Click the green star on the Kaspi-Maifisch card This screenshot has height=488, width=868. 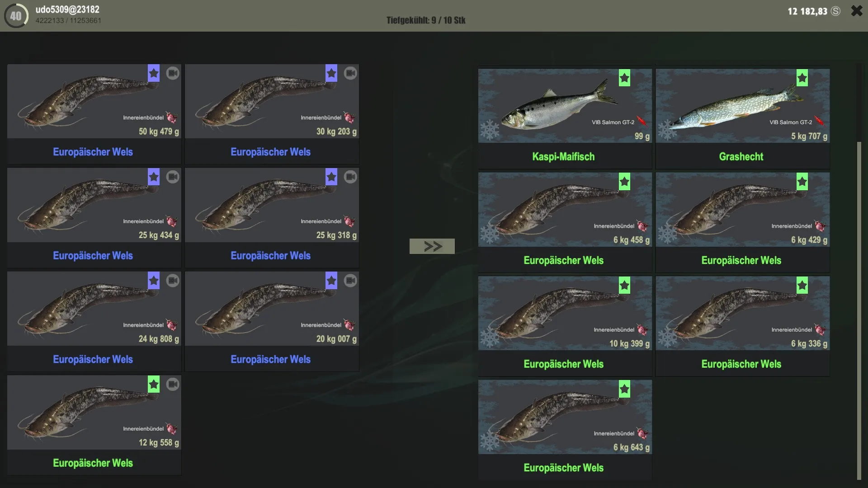pyautogui.click(x=624, y=78)
